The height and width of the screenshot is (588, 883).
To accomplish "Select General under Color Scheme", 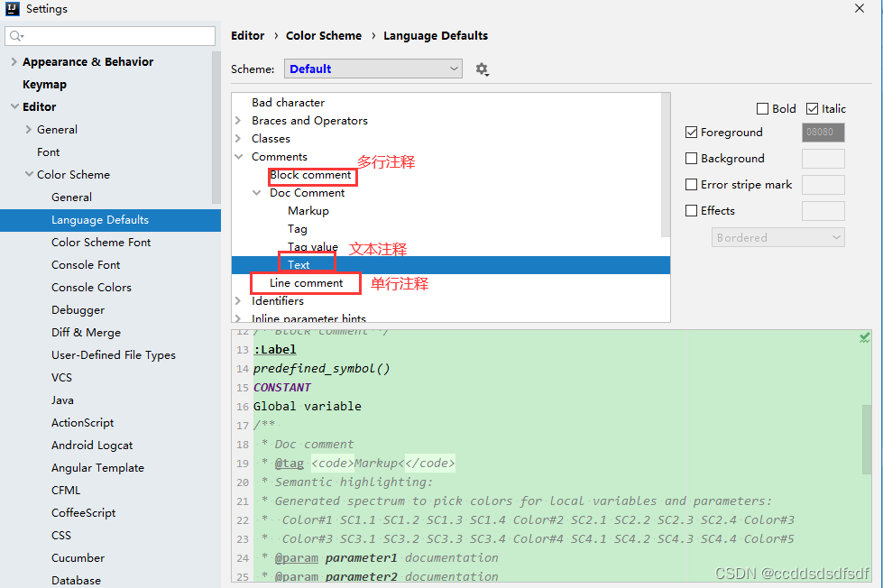I will pos(71,198).
